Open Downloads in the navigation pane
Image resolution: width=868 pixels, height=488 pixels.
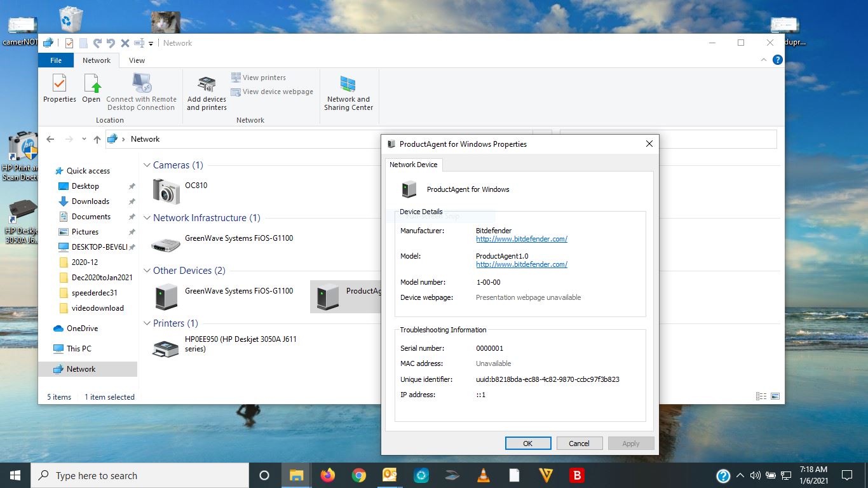[90, 201]
